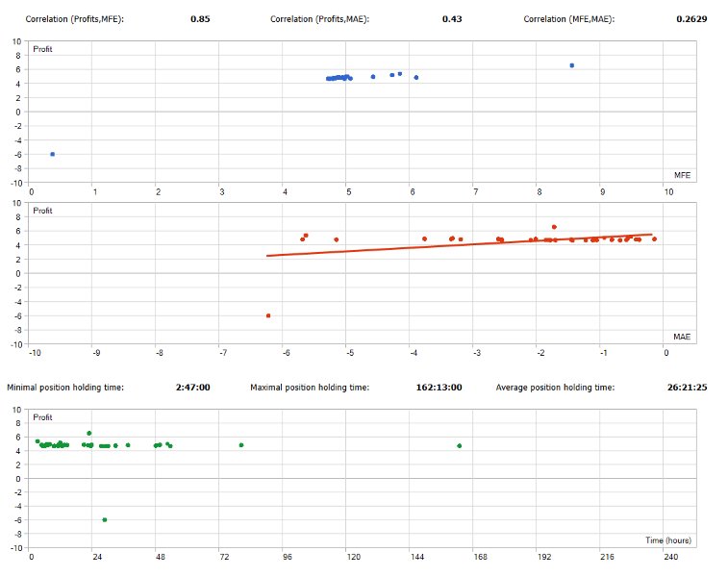Click the blue point near MFE 6.1
728x577 pixels.
pos(416,78)
